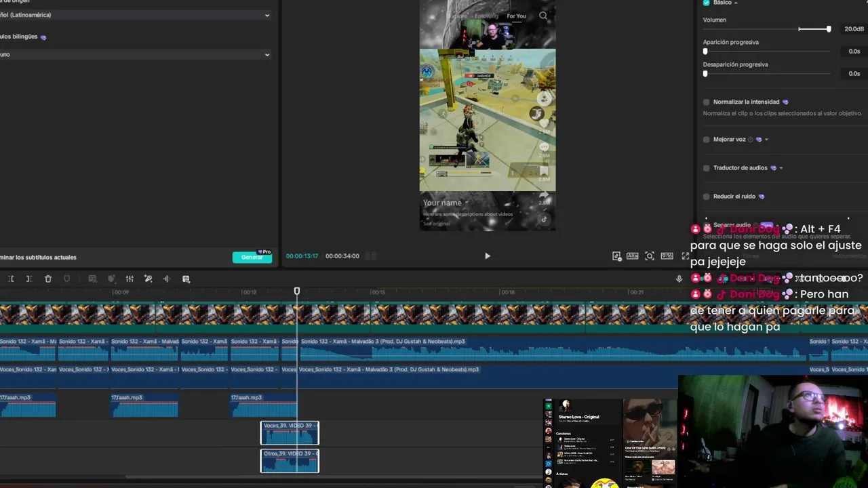Click magic wand auto-enhance icon in toolbar
868x488 pixels.
[x=149, y=279]
